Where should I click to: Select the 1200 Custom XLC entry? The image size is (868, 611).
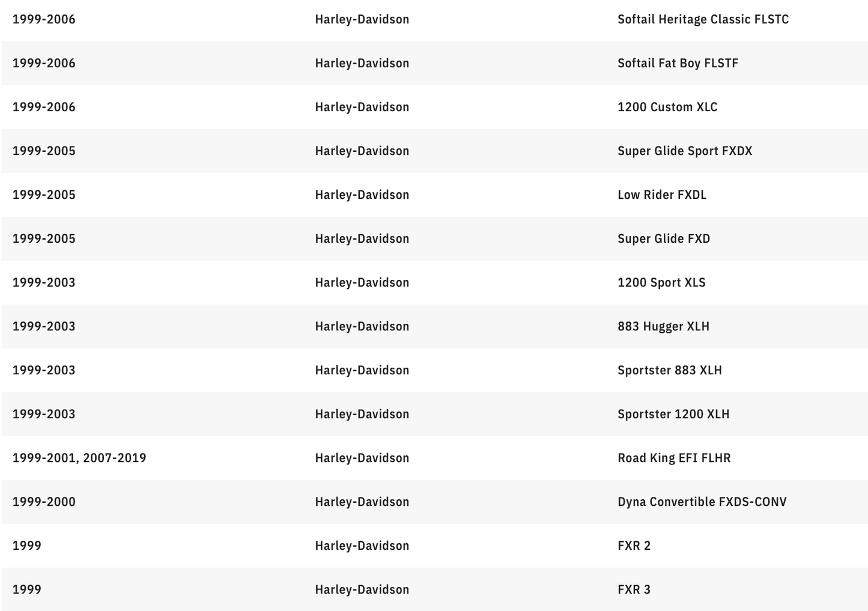tap(667, 107)
